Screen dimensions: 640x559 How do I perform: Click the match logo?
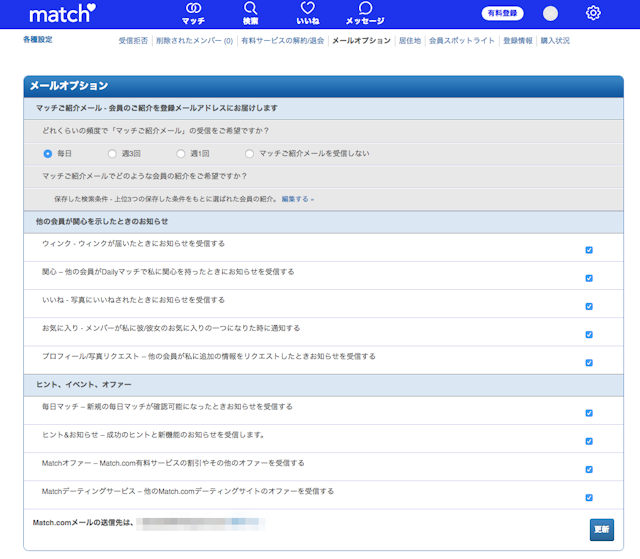(x=62, y=14)
